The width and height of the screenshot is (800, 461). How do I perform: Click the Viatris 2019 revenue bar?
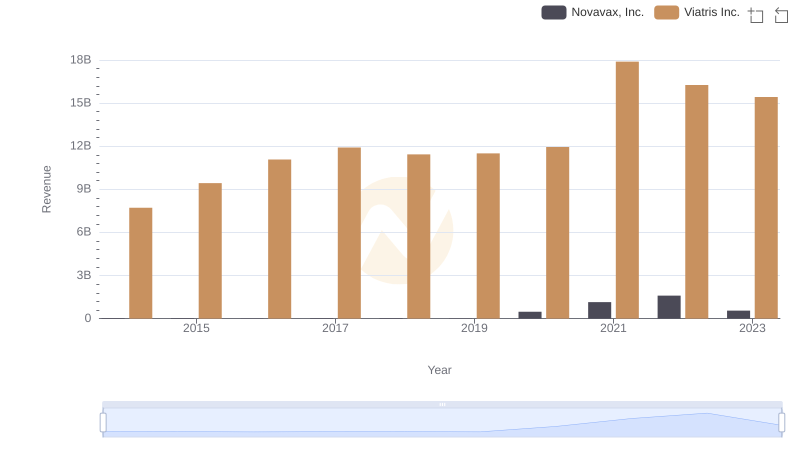point(488,236)
